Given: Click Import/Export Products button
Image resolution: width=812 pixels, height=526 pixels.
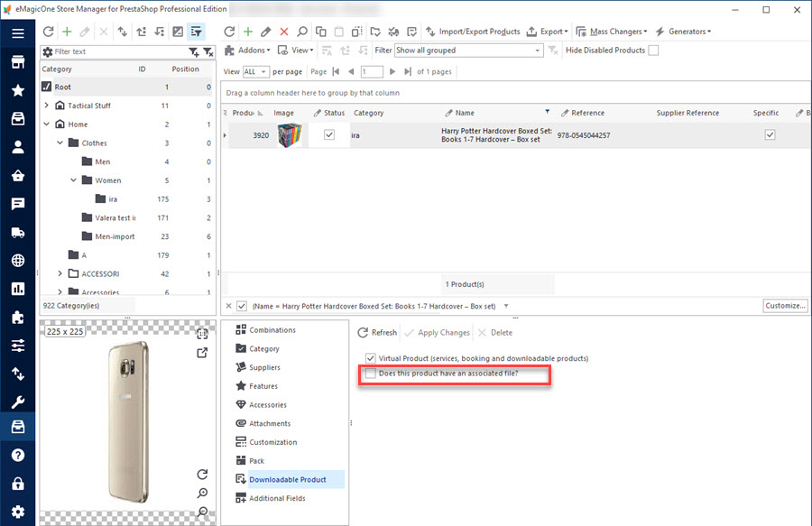Looking at the screenshot, I should 473,32.
